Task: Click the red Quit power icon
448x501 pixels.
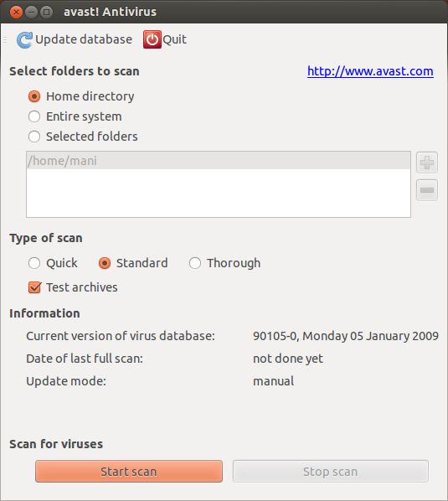Action: (152, 39)
